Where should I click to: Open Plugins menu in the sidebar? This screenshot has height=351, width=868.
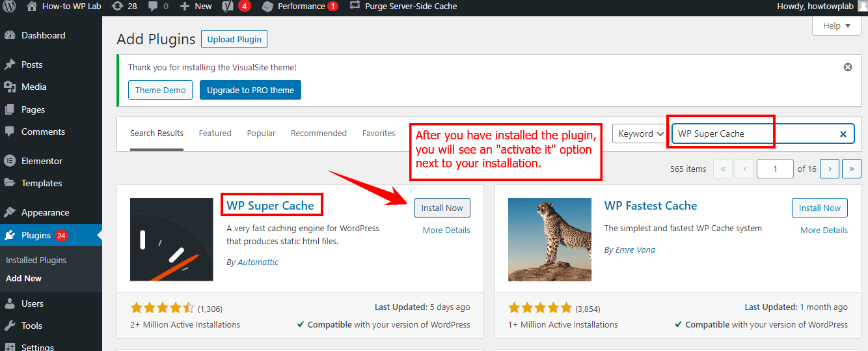(51, 235)
